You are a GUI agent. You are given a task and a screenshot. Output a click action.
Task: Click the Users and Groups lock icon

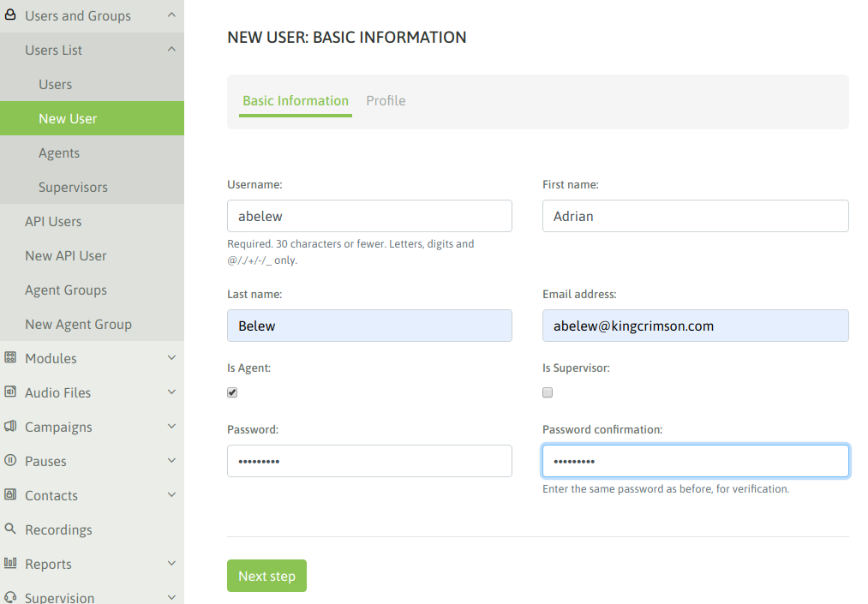tap(10, 15)
